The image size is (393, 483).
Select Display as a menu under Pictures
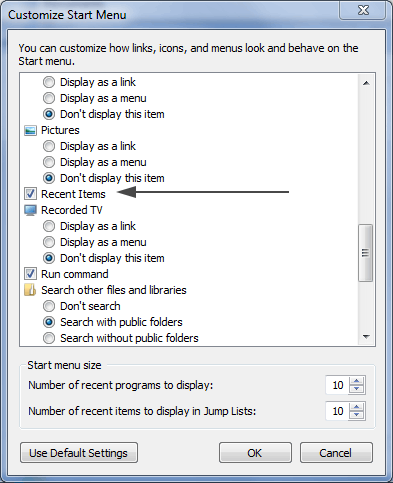click(x=49, y=162)
